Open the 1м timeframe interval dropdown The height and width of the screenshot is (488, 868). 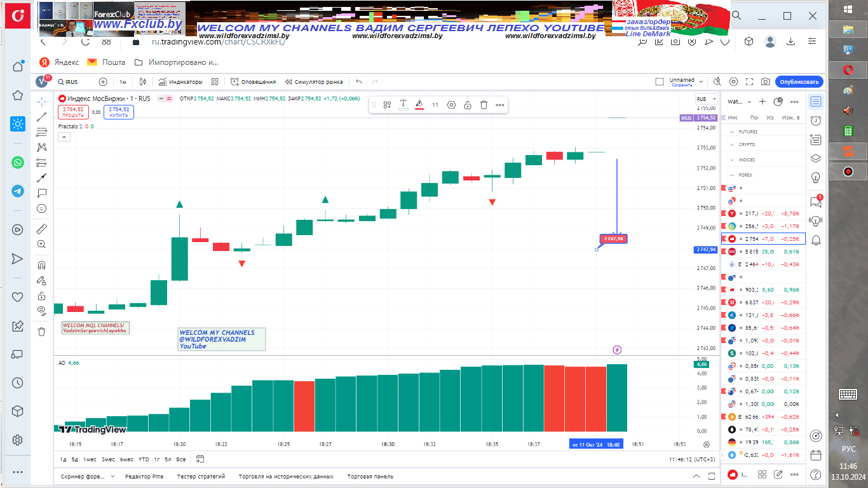click(x=123, y=82)
